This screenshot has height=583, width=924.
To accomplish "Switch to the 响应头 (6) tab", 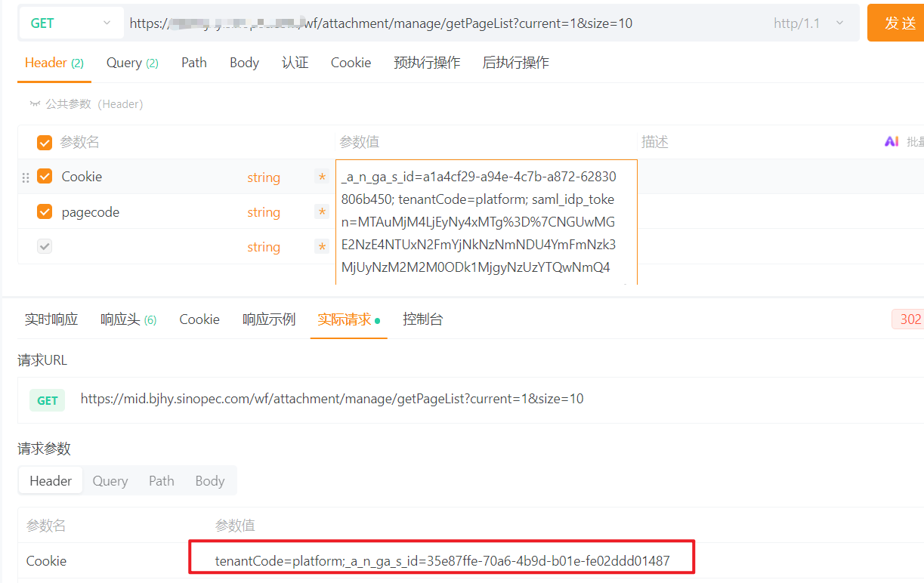I will click(128, 319).
